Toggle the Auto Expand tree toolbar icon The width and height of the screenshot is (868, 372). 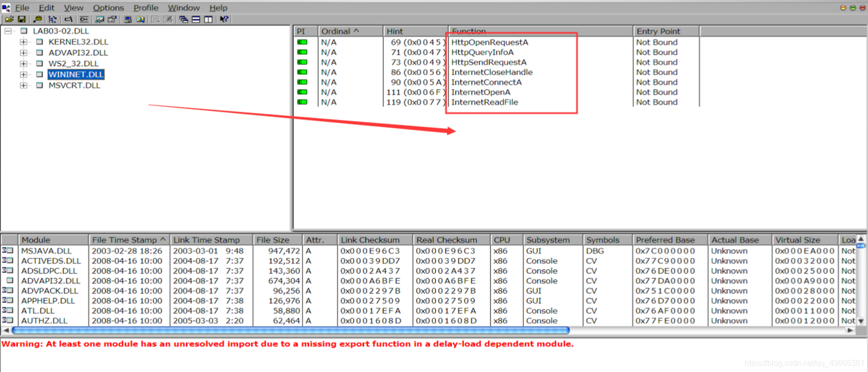[53, 19]
